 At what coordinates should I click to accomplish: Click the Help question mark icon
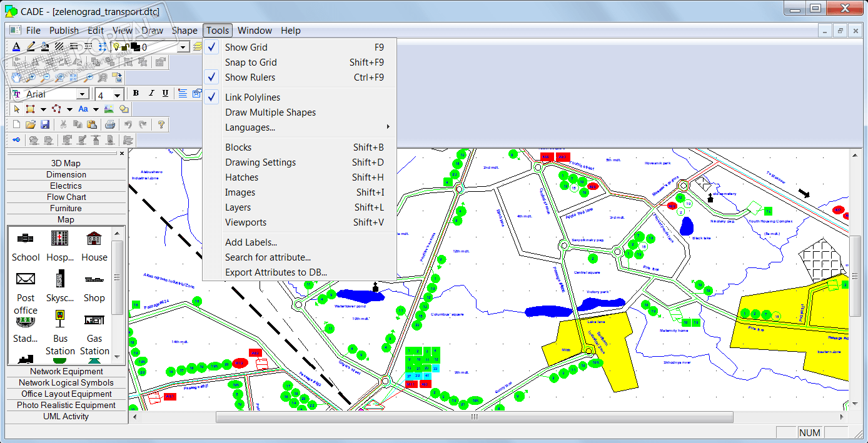[161, 124]
